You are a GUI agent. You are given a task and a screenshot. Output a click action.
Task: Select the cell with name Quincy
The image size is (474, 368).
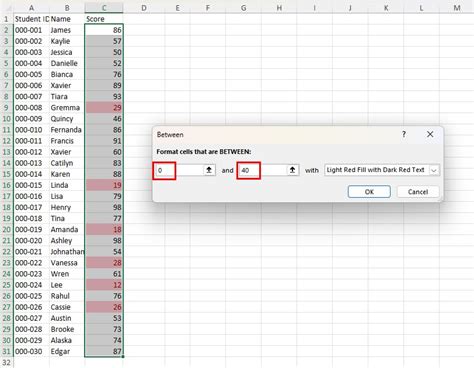point(67,119)
